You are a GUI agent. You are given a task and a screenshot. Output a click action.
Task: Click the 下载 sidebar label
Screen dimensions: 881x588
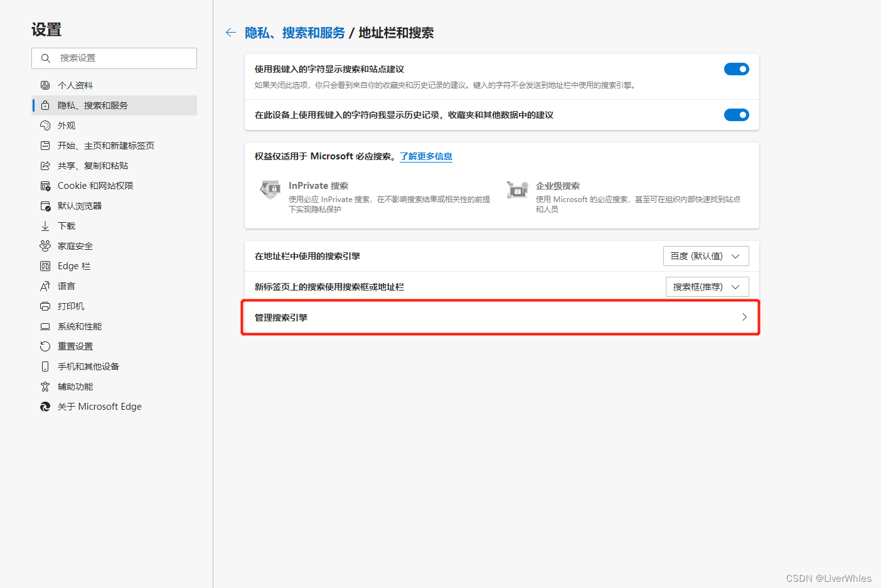coord(67,226)
